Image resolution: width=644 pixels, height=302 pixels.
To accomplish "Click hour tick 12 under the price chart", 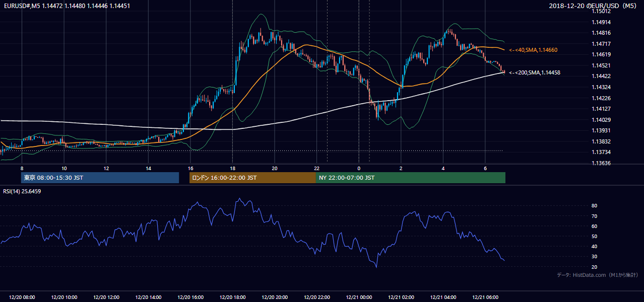I will coord(106,168).
